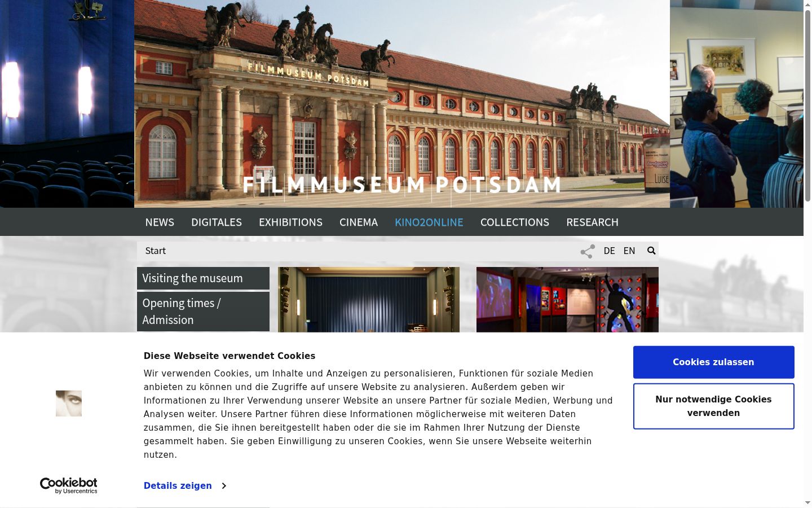The image size is (812, 508).
Task: Open the EXHIBITIONS menu item
Action: pos(290,222)
